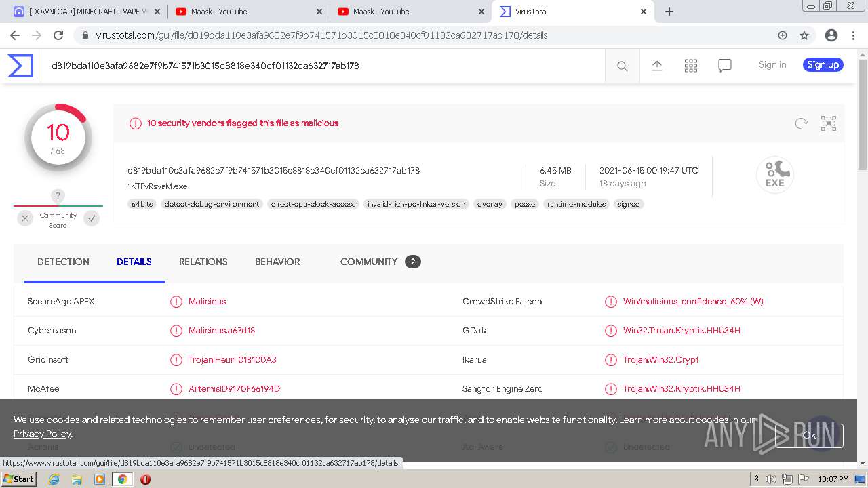Screen dimensions: 868x488
Task: Click CrowdStrike Falcon confidence result
Action: [693, 302]
